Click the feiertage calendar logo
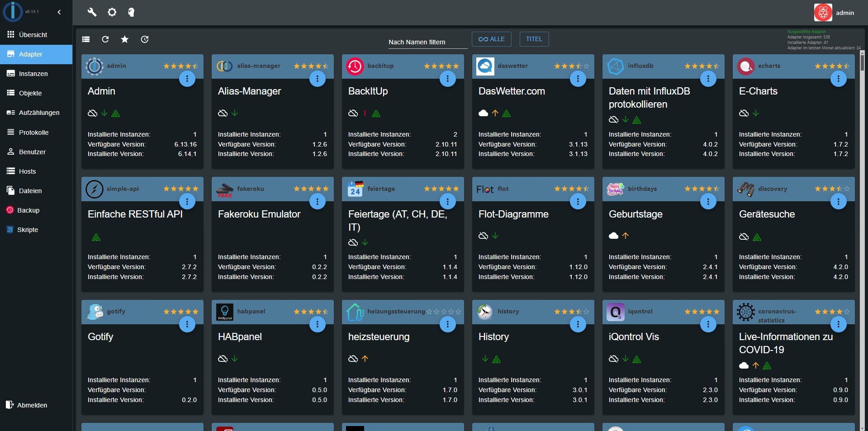This screenshot has width=868, height=431. point(355,189)
